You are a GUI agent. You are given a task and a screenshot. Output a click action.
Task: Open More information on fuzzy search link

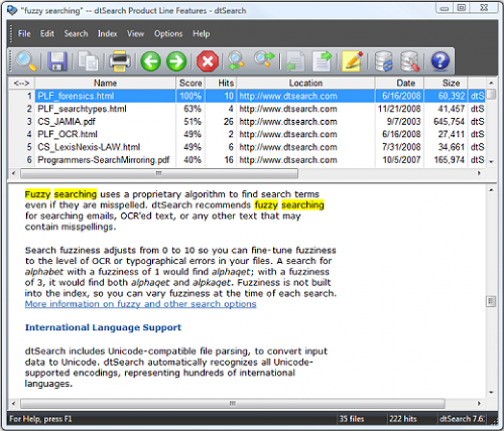click(x=141, y=304)
